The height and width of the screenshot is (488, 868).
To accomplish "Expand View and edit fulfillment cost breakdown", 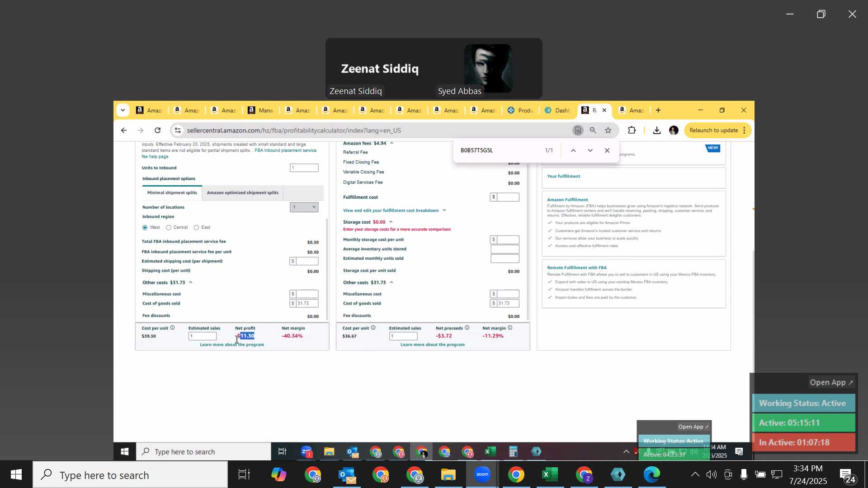I will click(x=394, y=211).
